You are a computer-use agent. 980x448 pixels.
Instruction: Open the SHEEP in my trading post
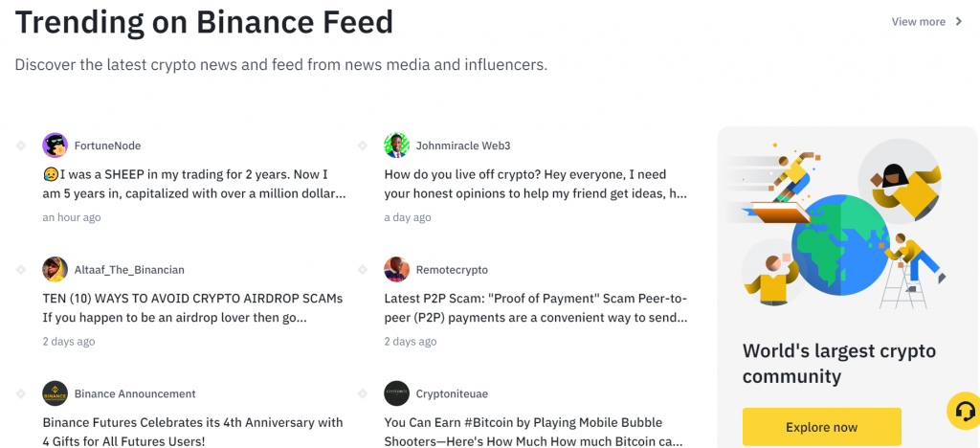(194, 185)
